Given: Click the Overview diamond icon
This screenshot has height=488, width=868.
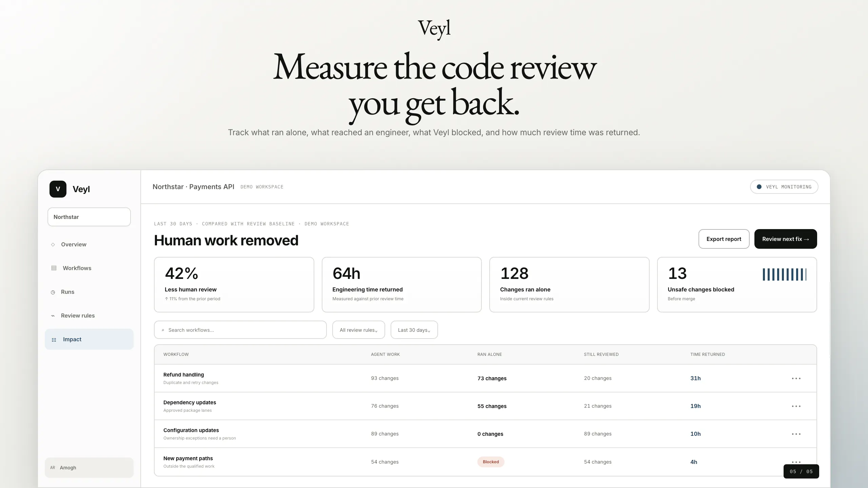Looking at the screenshot, I should pyautogui.click(x=53, y=245).
